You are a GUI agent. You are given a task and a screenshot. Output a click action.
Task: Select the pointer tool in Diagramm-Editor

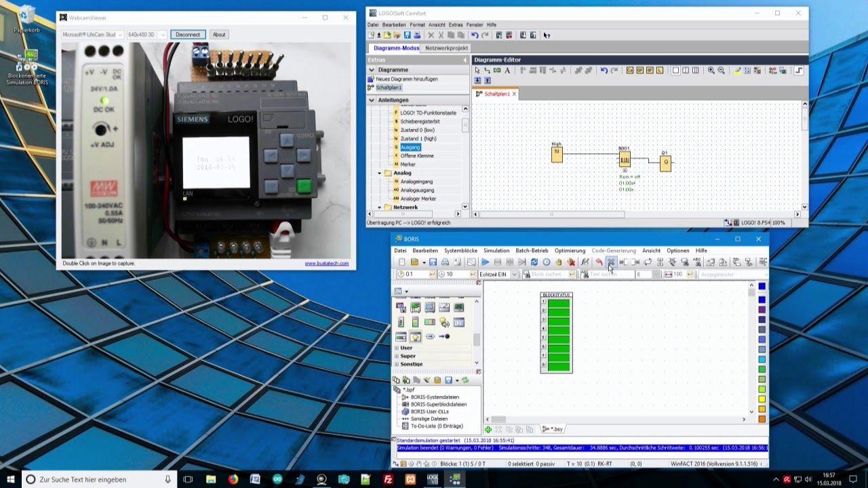(477, 70)
